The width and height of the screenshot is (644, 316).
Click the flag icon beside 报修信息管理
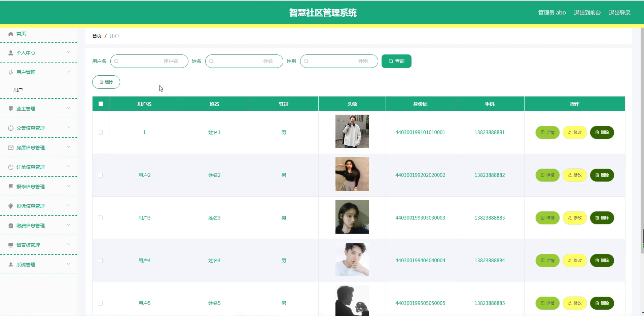point(11,187)
